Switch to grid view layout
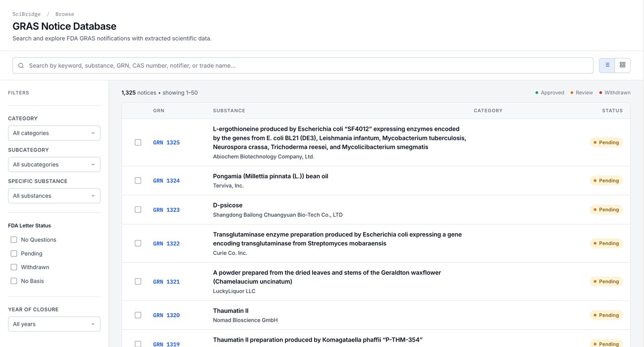The width and height of the screenshot is (644, 347). coord(623,65)
